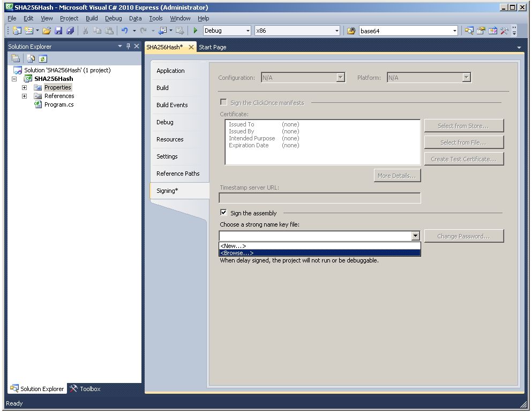This screenshot has height=413, width=532.
Task: Open the Toolbox hammer-and-wrench toolbar icon
Action: coord(504,31)
